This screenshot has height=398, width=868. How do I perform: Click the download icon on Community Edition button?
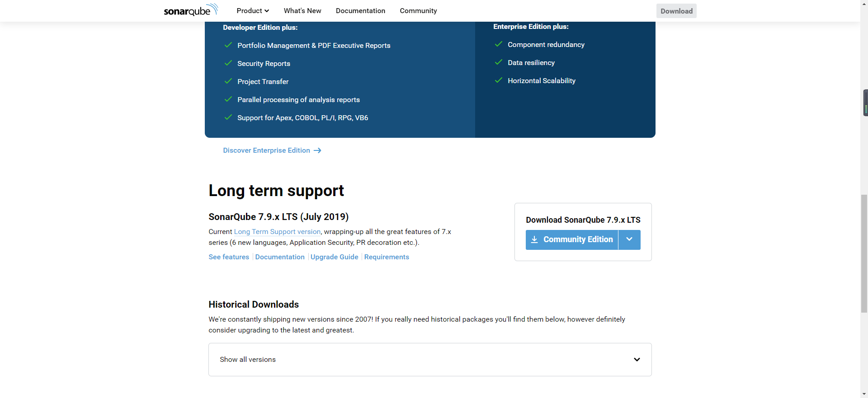click(x=534, y=239)
